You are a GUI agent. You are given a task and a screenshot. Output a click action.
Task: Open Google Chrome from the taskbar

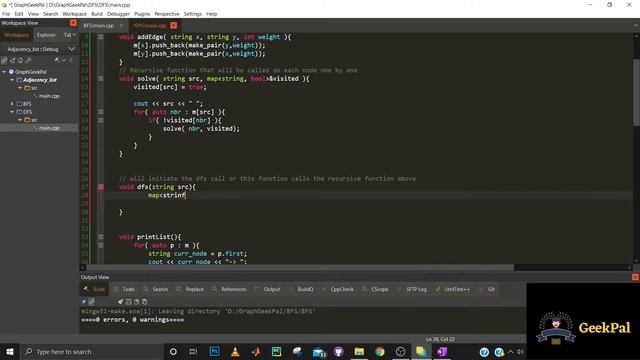[x=380, y=352]
